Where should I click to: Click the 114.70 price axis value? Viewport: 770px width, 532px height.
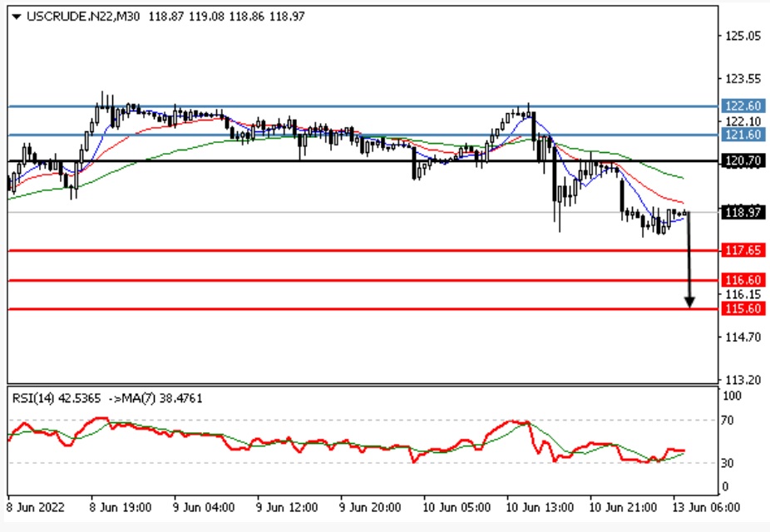(x=743, y=337)
